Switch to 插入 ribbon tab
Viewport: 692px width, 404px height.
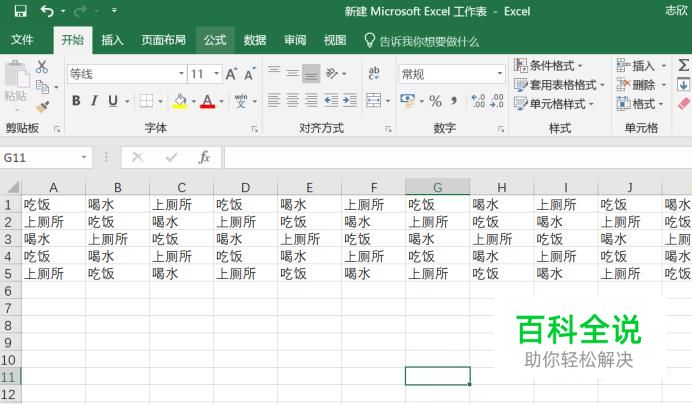click(x=112, y=40)
